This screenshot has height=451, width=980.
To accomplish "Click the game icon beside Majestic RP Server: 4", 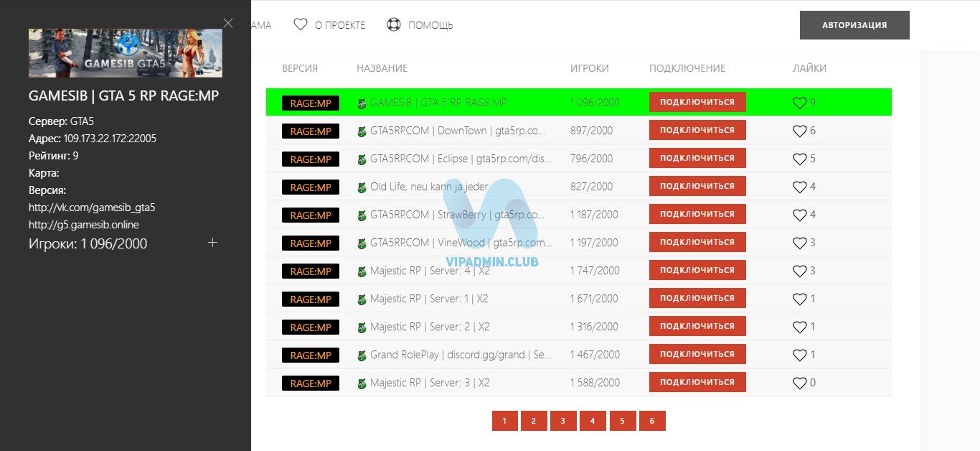I will [x=362, y=271].
